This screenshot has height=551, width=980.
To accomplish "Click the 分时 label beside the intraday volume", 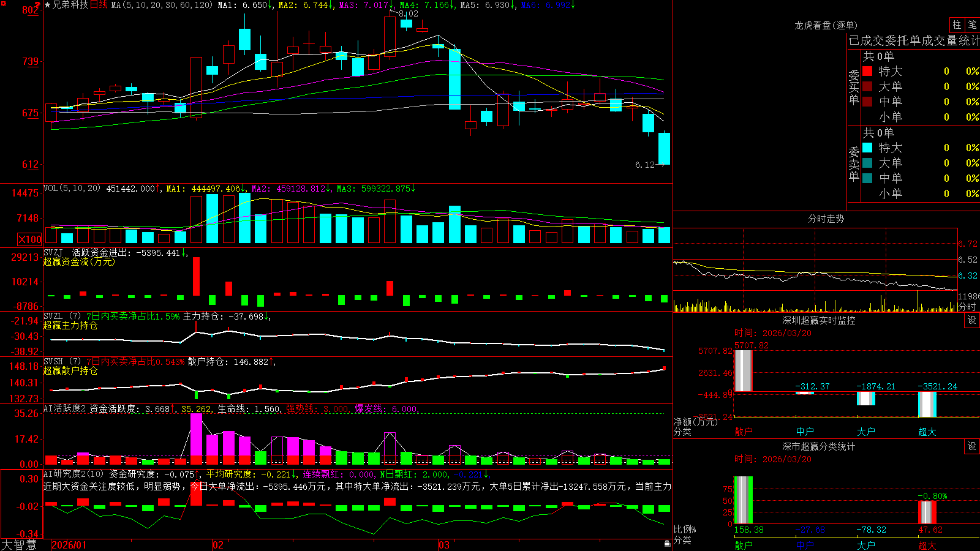I will [967, 307].
